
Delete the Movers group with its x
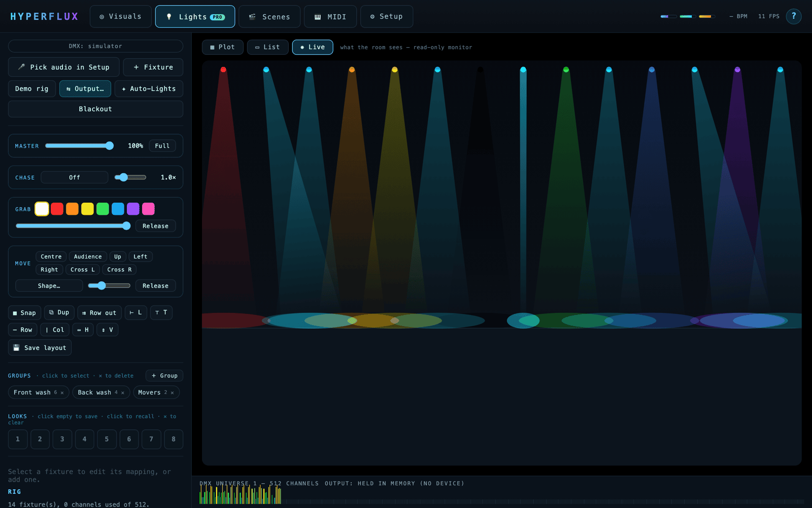173,393
